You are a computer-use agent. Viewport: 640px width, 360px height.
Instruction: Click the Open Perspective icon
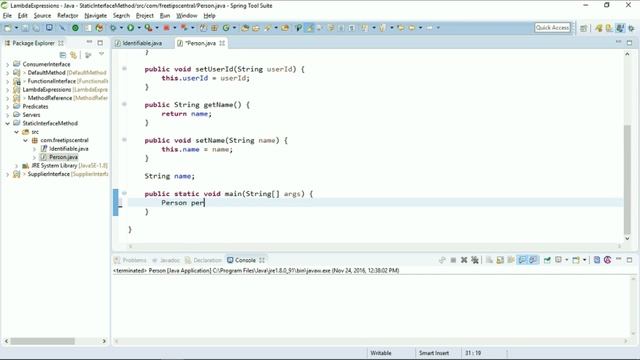click(x=584, y=28)
